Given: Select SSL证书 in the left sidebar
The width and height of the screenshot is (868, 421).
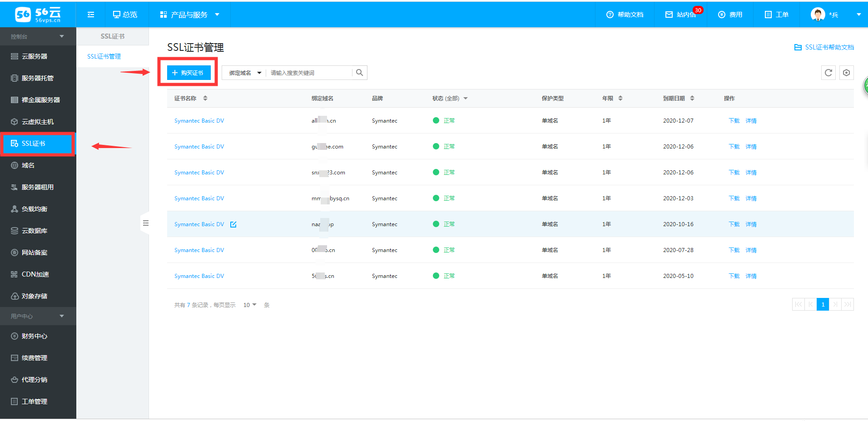Looking at the screenshot, I should tap(37, 144).
